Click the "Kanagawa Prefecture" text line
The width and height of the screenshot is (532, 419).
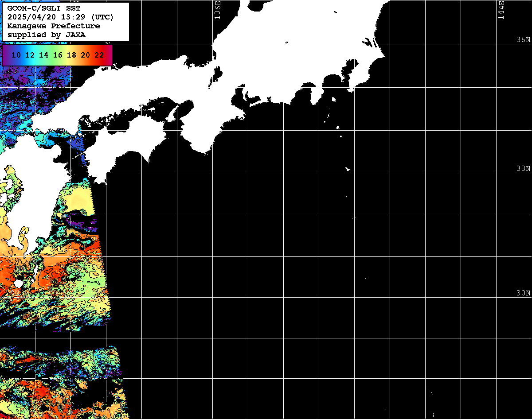click(x=54, y=26)
